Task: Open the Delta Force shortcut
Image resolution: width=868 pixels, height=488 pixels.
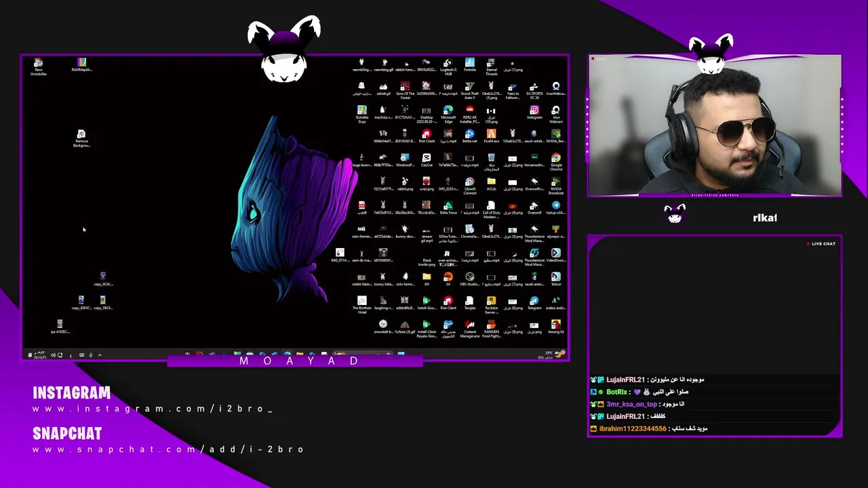Action: click(448, 207)
